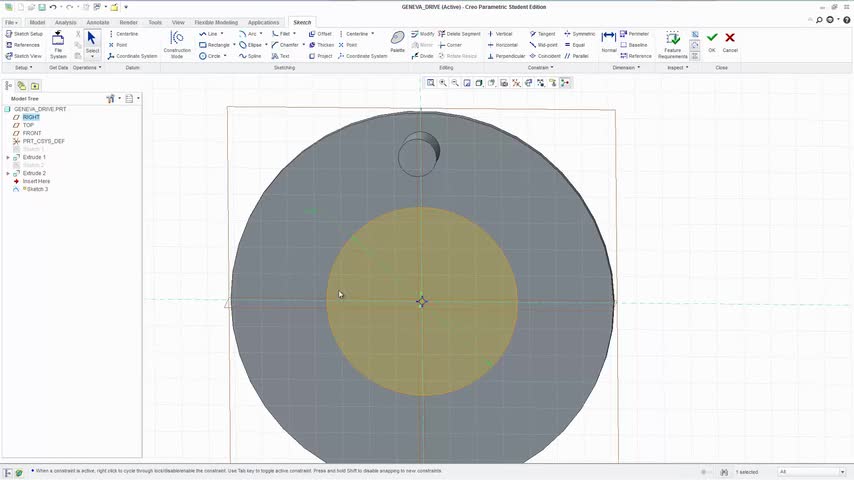854x480 pixels.
Task: Pick the Rectangle sketch tool
Action: (215, 45)
